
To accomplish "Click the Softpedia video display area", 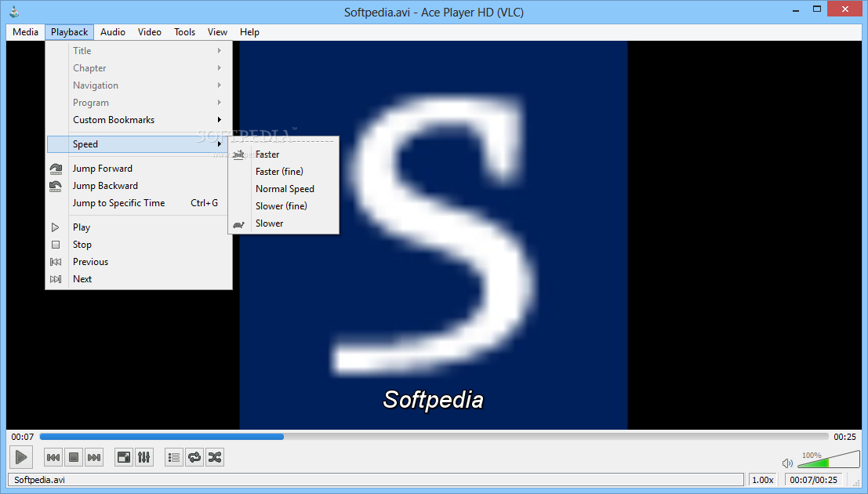I will 433,234.
